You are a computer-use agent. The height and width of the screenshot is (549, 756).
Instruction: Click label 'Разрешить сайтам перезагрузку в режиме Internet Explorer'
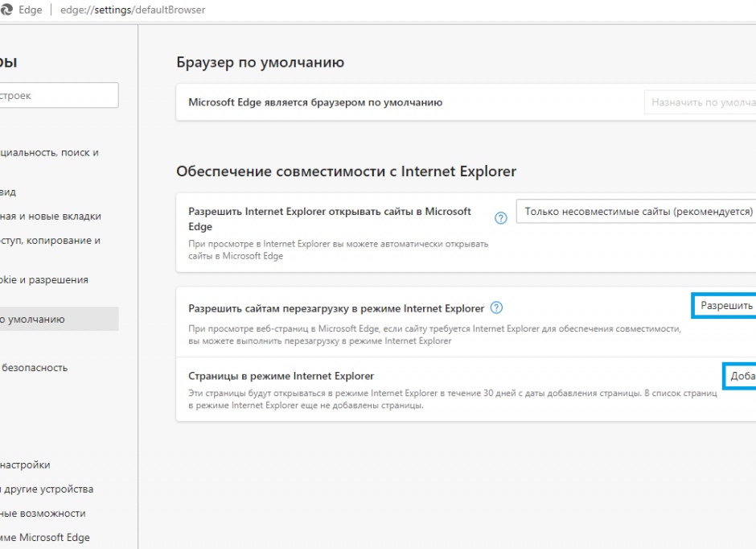coord(336,308)
